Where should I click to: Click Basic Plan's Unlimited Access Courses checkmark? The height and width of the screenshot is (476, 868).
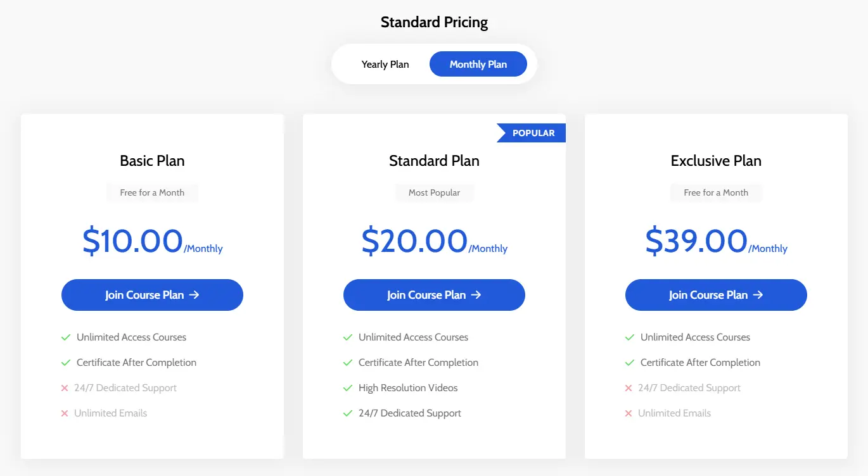click(66, 337)
